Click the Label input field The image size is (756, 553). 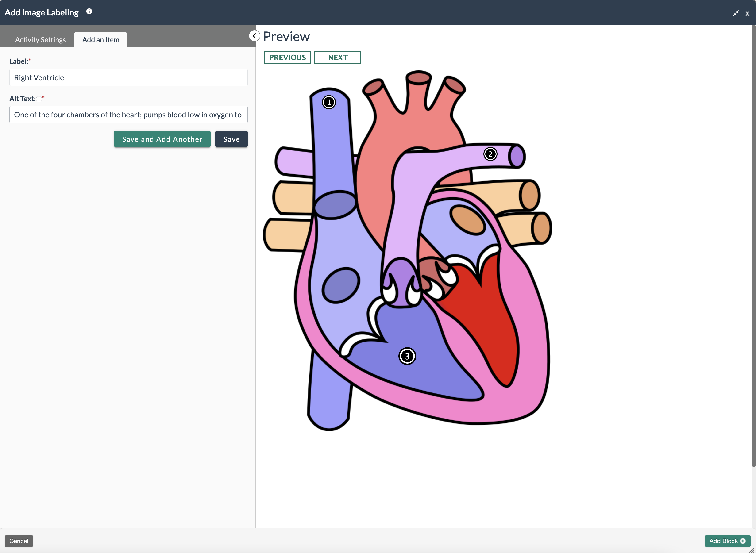point(128,78)
